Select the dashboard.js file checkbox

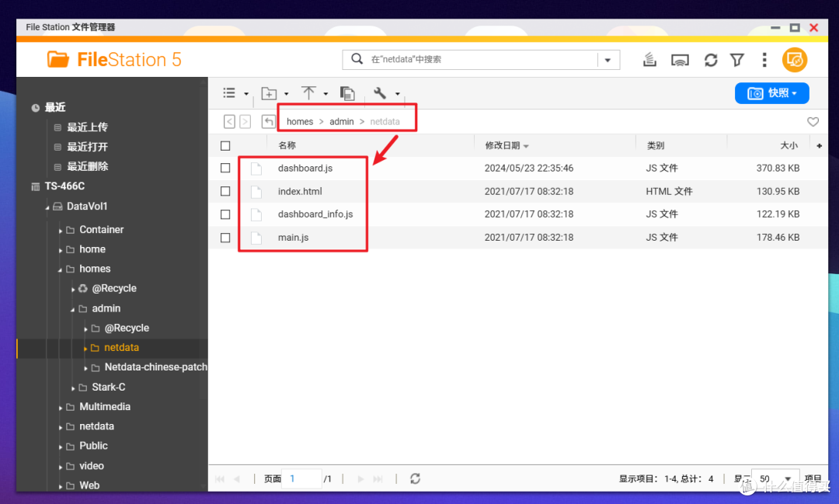tap(225, 168)
